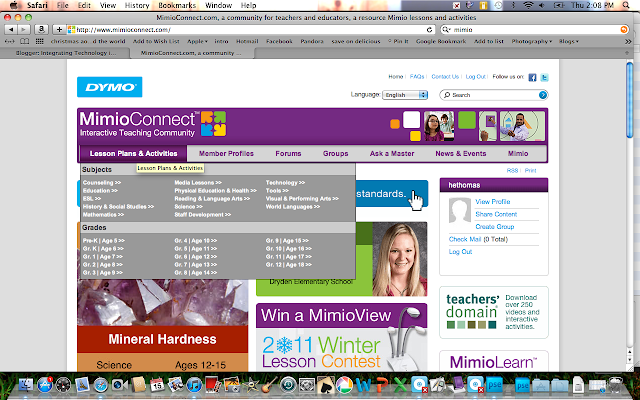640x400 pixels.
Task: Click the Science subject link
Action: 188,207
